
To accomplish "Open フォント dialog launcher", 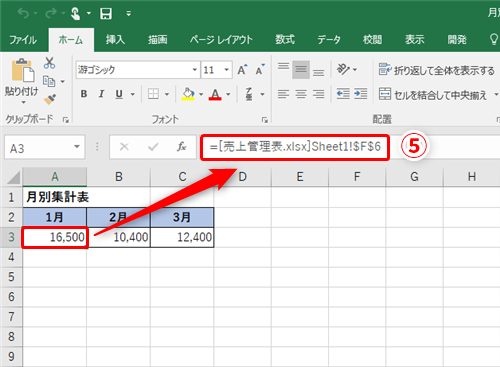I will click(265, 120).
